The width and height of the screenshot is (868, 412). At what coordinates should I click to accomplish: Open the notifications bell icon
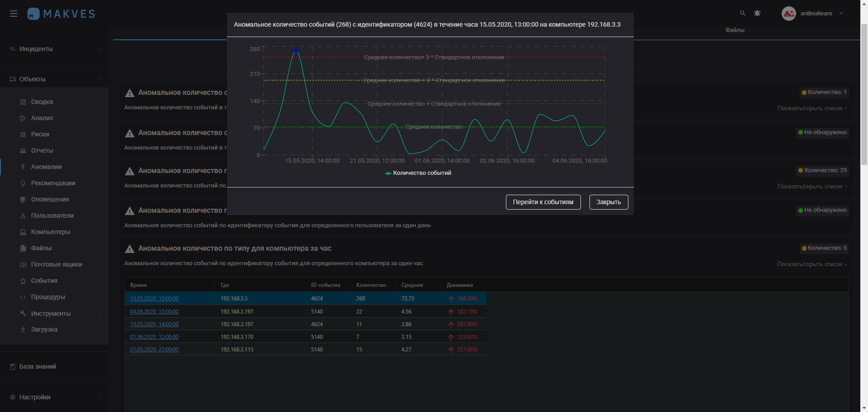click(x=757, y=13)
